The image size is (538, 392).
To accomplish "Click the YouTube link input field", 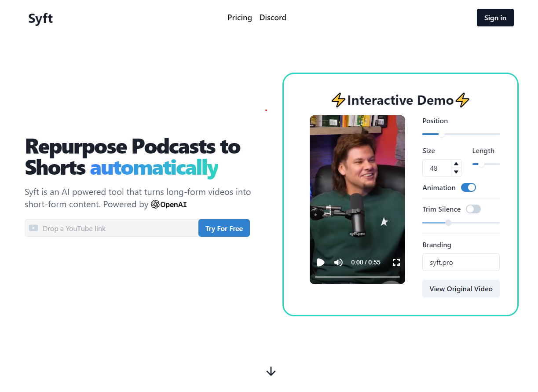I will point(112,228).
